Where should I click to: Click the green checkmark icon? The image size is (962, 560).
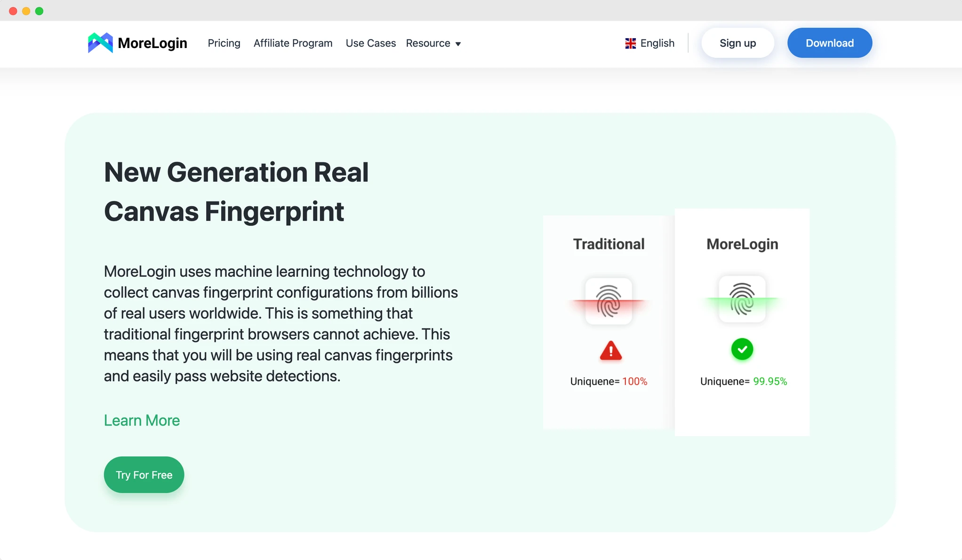pos(742,349)
